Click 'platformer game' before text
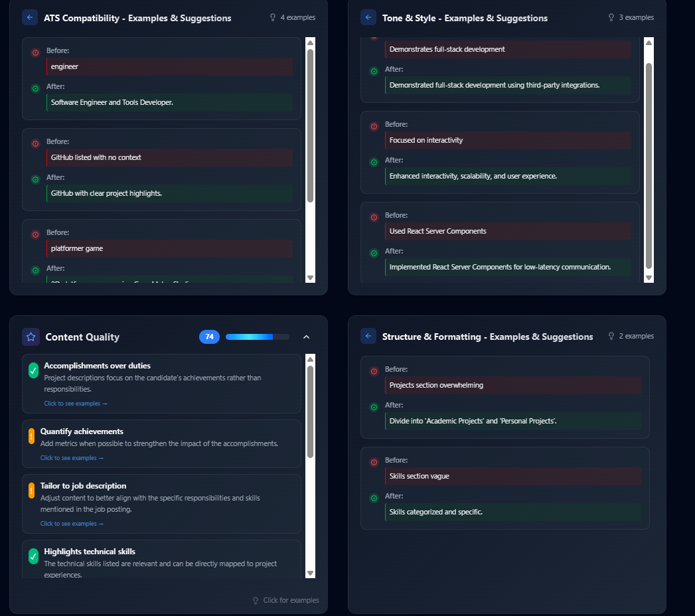The height and width of the screenshot is (616, 695). pos(77,249)
